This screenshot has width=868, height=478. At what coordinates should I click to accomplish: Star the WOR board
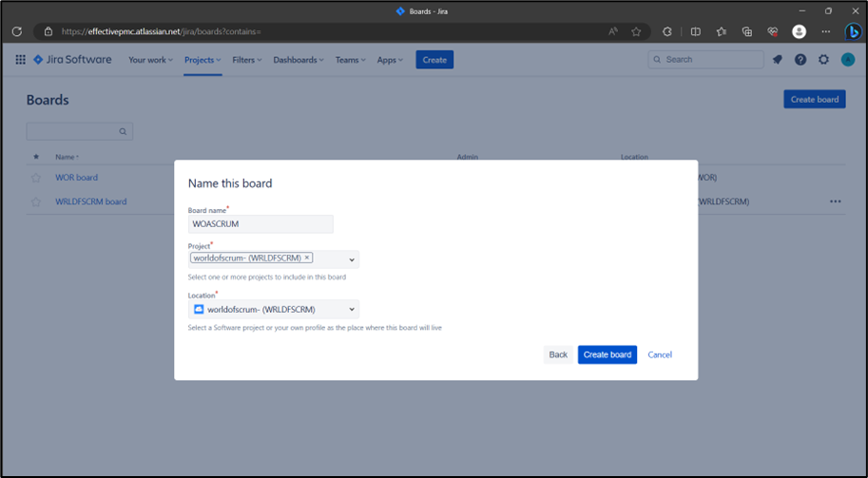[x=36, y=178]
